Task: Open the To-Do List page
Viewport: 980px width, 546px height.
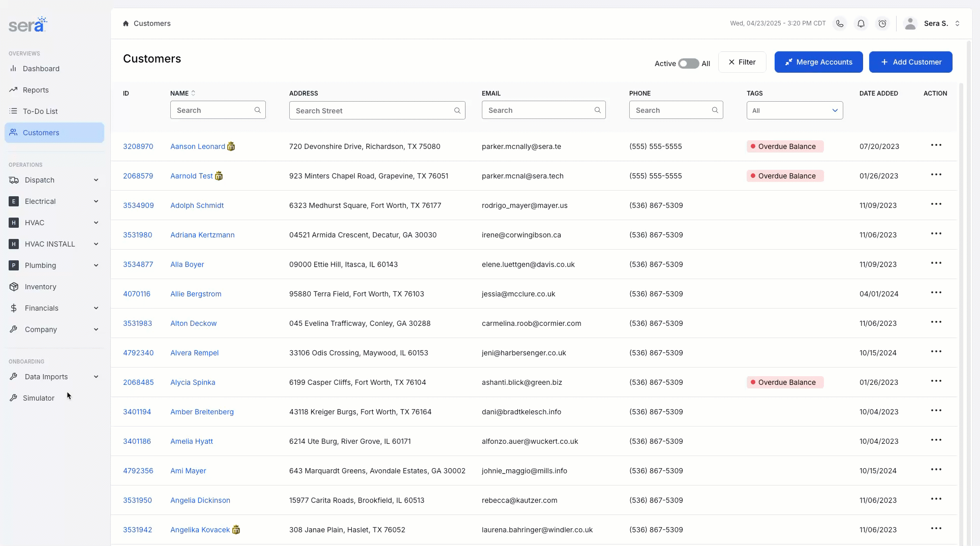Action: click(x=54, y=111)
